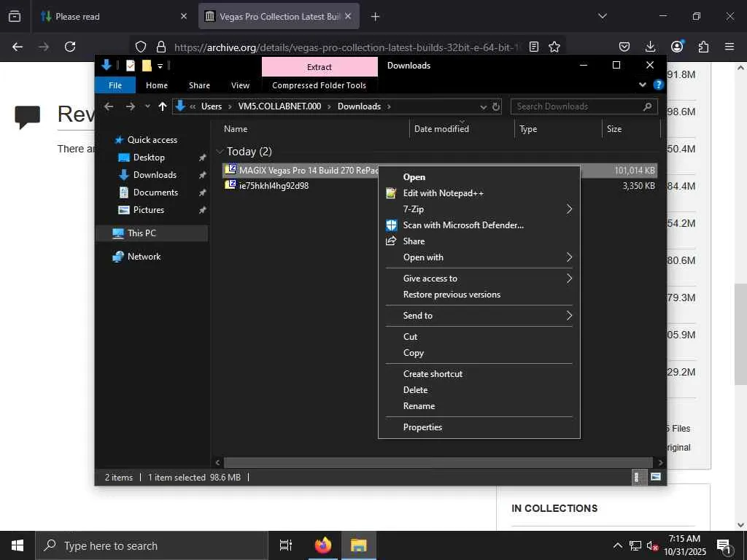
Task: Go back in File Explorer
Action: coord(109,106)
